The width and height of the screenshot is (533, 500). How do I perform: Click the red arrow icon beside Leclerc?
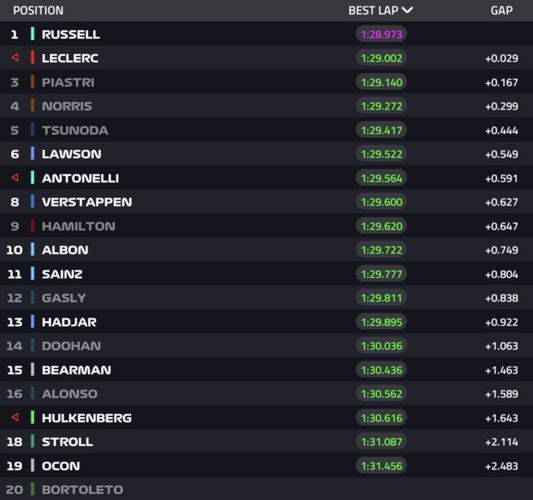[14, 57]
